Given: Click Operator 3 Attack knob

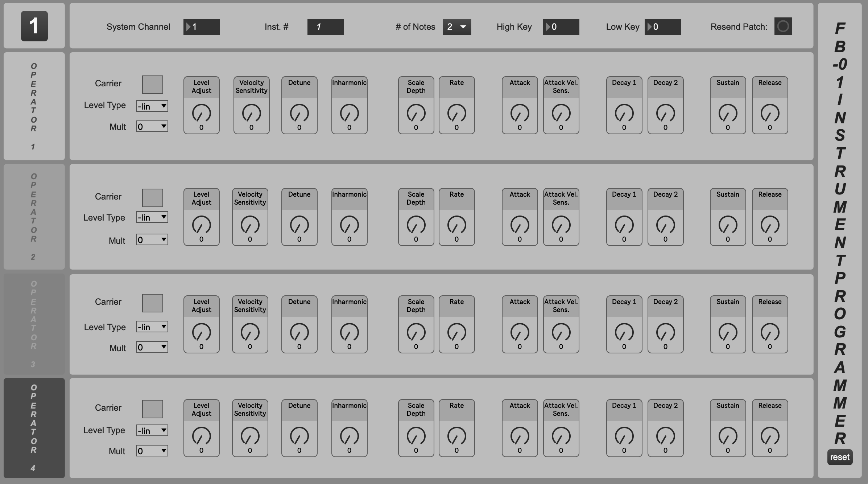Looking at the screenshot, I should pyautogui.click(x=520, y=332).
